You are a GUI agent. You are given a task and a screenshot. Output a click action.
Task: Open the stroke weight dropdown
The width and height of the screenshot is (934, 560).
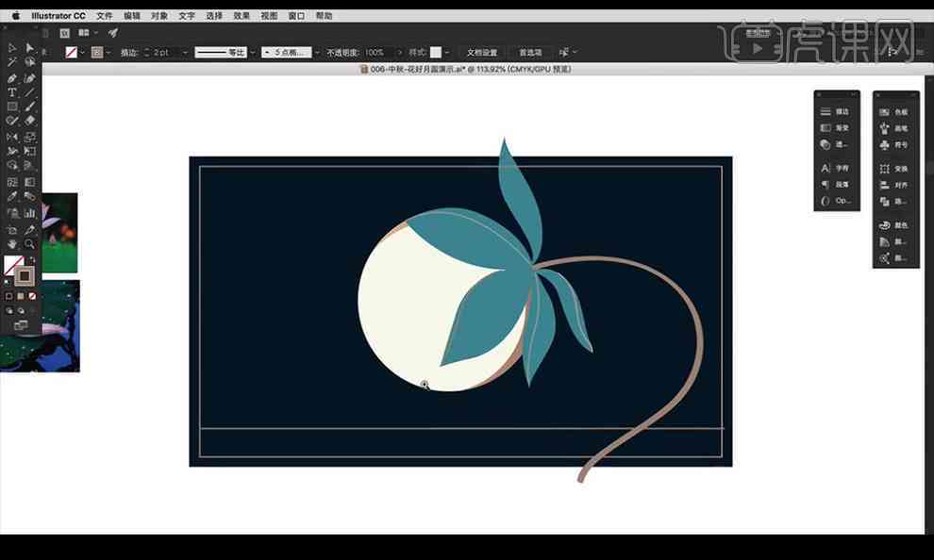pos(185,53)
